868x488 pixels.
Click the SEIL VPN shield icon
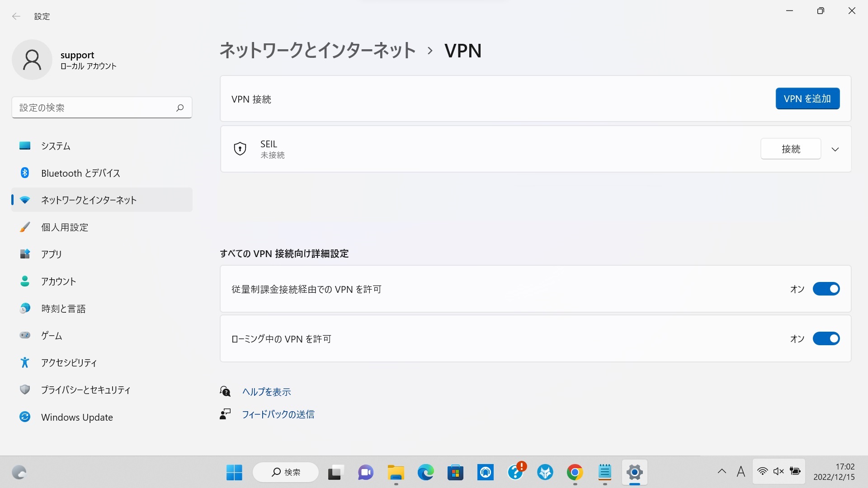240,149
